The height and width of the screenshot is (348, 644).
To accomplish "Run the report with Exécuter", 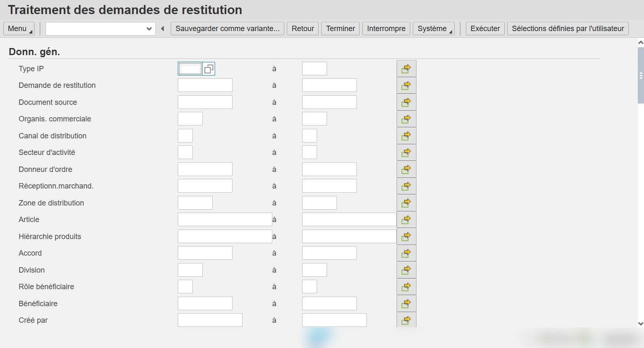I will coord(485,29).
